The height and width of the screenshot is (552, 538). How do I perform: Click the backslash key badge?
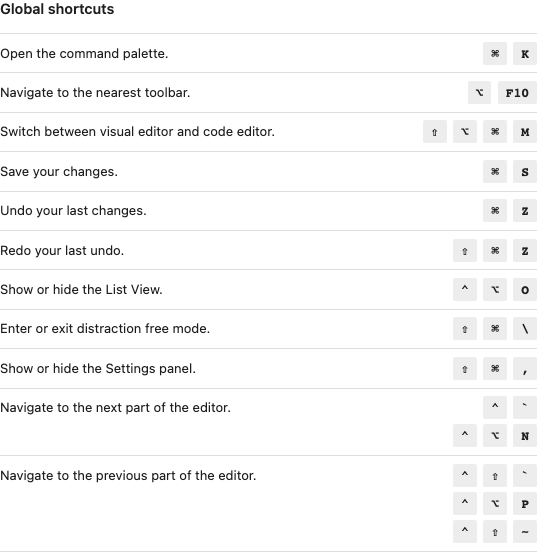525,328
